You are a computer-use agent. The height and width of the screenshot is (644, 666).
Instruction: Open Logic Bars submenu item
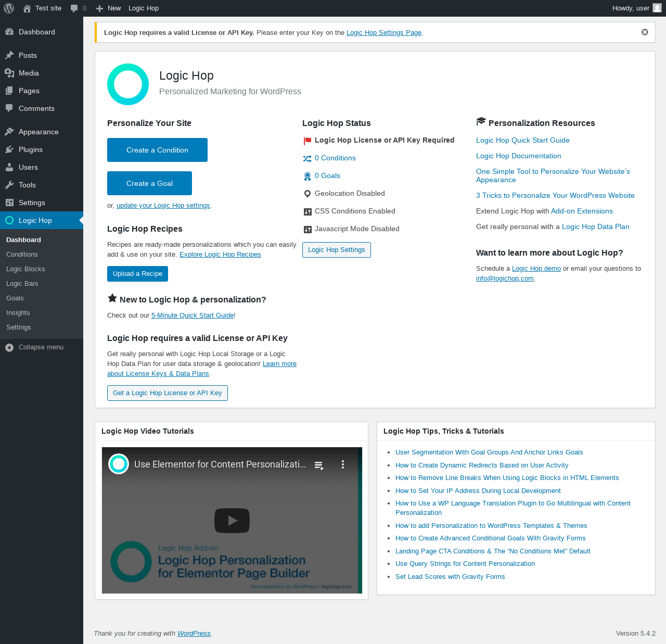(x=22, y=284)
